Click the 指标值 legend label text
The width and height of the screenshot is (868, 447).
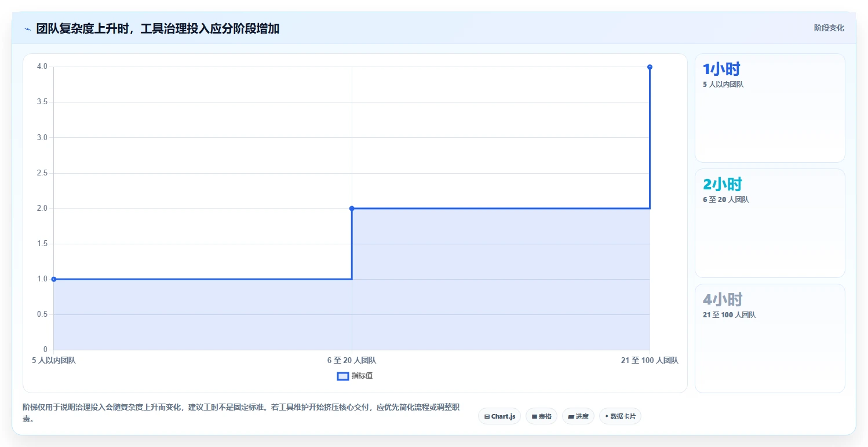click(362, 376)
